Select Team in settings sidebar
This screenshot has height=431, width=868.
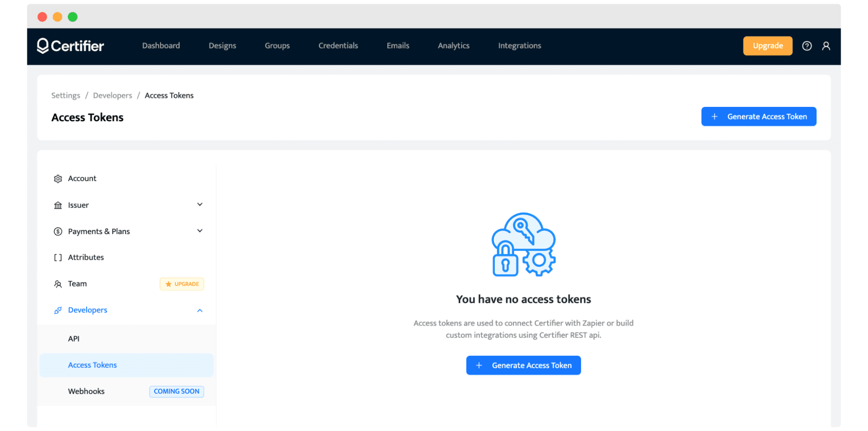(x=77, y=284)
